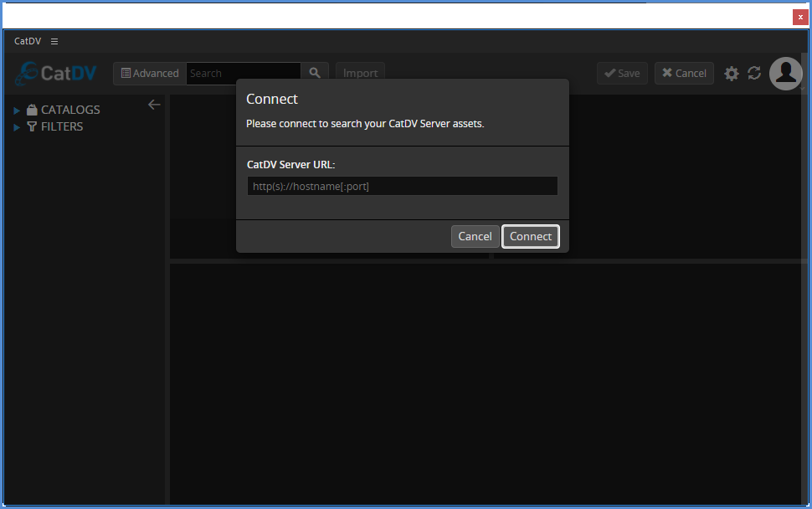
Task: Click the CATALOGS briefcase icon
Action: (32, 110)
